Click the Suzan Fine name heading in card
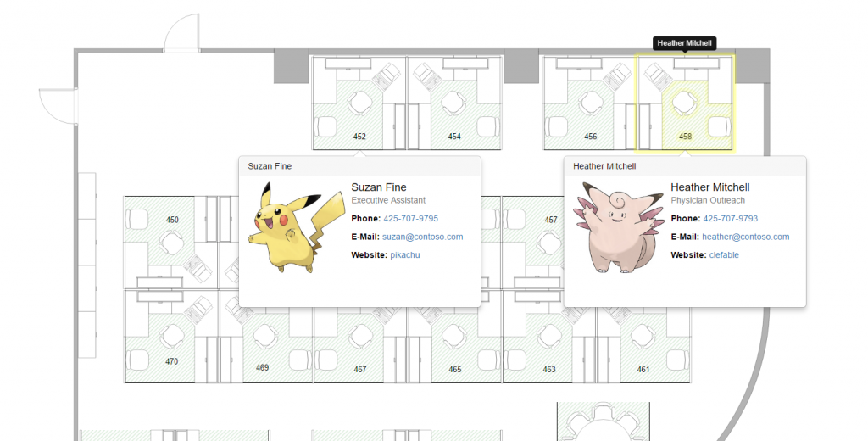Image resolution: width=868 pixels, height=441 pixels. point(379,187)
